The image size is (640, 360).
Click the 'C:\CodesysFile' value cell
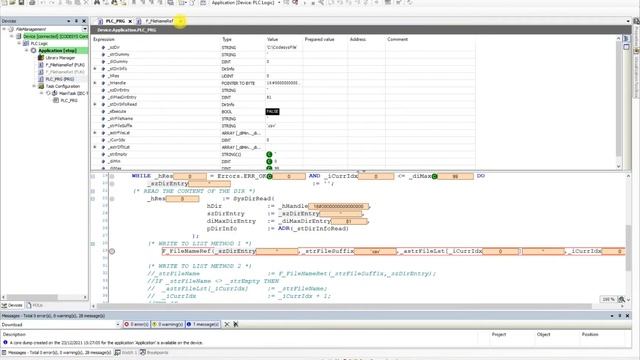282,47
